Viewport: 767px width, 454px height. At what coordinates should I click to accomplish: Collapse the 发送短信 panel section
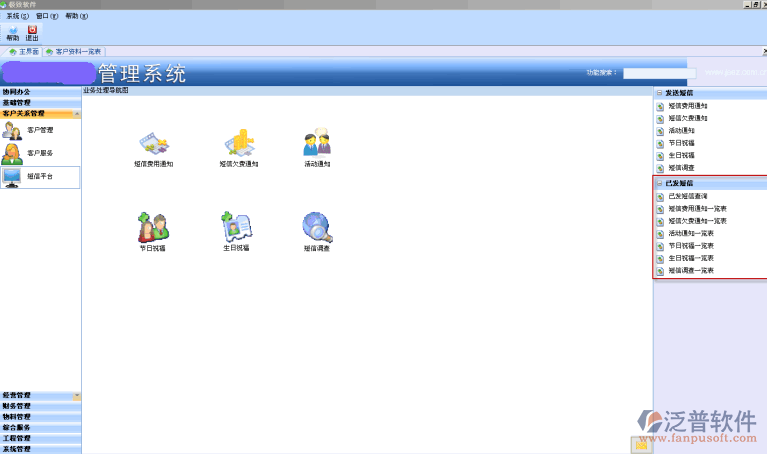click(660, 92)
